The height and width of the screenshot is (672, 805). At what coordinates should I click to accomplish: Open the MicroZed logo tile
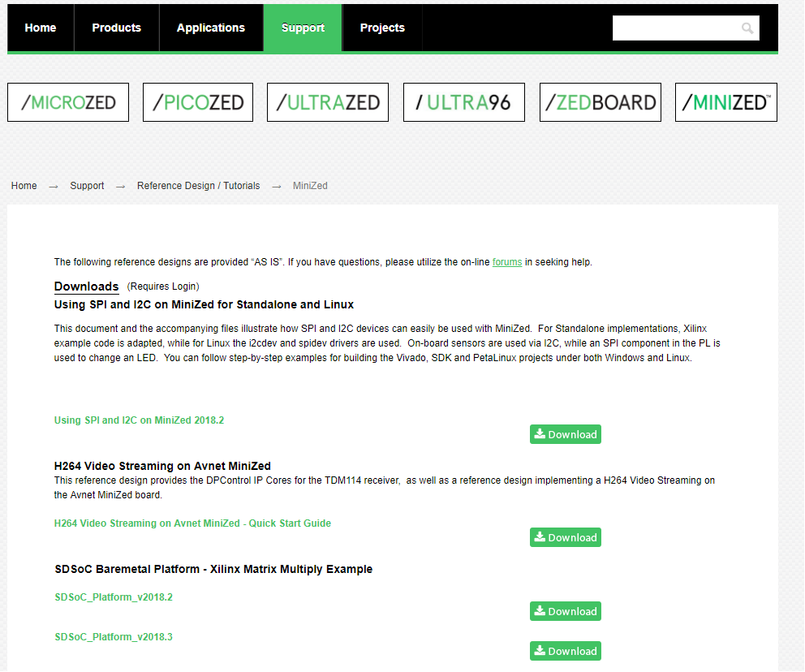[x=68, y=102]
